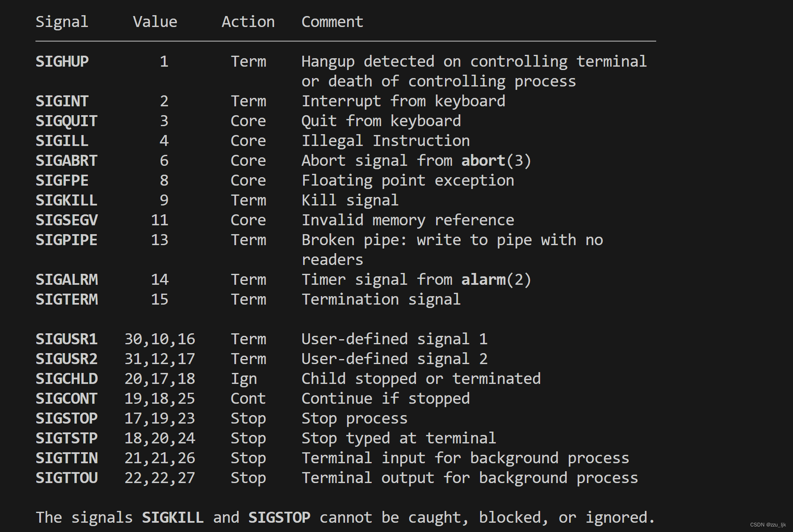Click 'Continue if stopped' comment
This screenshot has height=532, width=793.
[x=386, y=399]
